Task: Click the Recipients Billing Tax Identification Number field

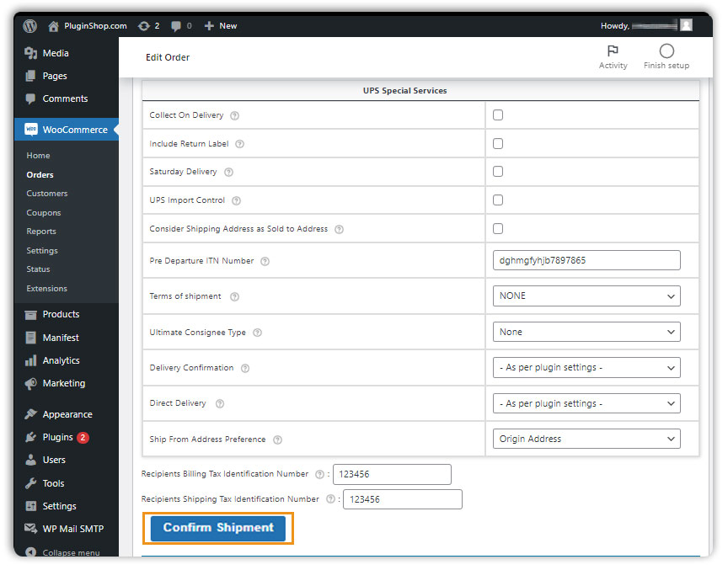Action: (x=392, y=475)
